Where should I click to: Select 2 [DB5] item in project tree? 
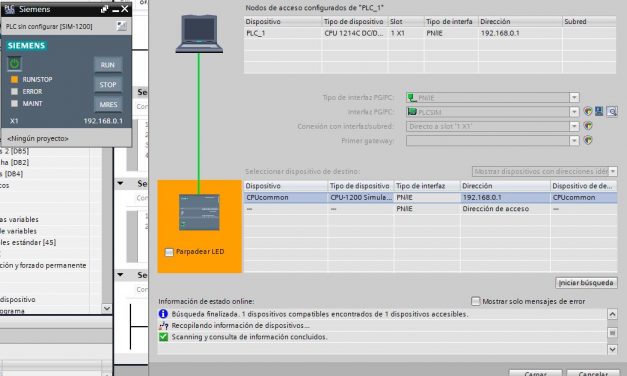point(14,151)
